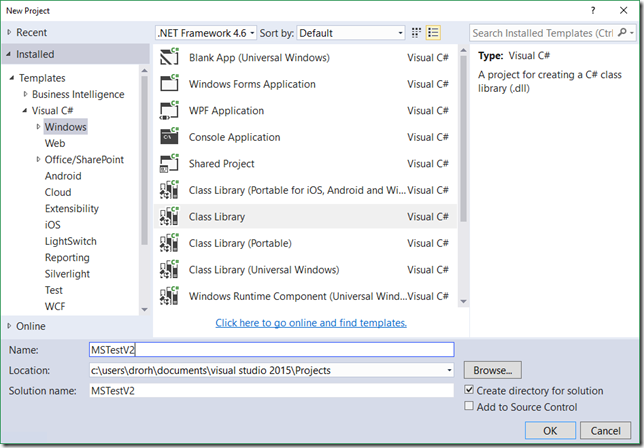Viewport: 644px width, 448px height.
Task: Uncheck Create directory for solution
Action: [470, 390]
